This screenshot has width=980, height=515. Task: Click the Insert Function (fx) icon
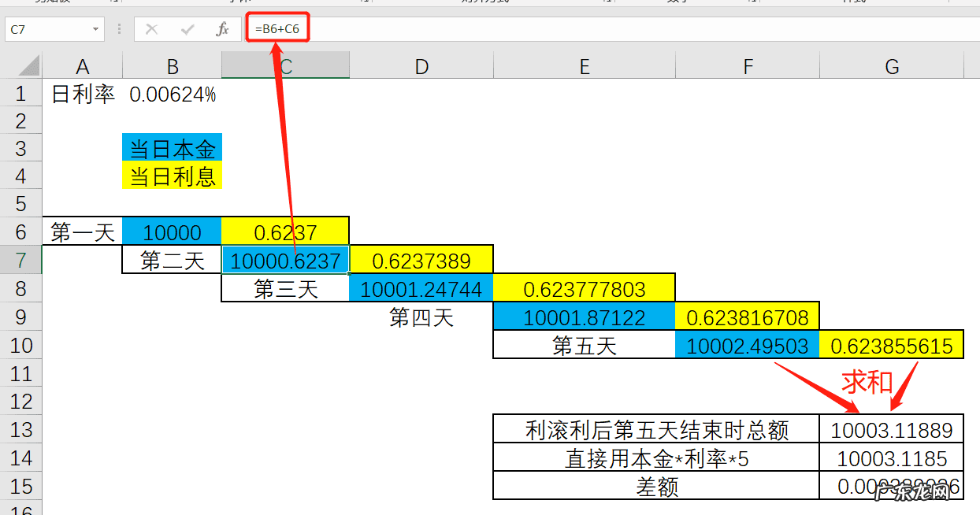click(223, 28)
